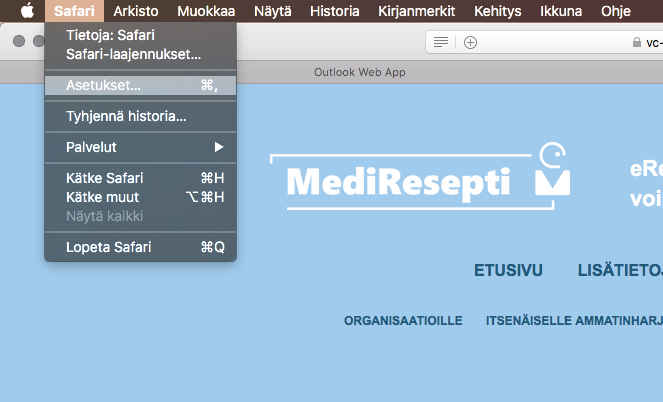Open the LISÄTIETOJA navigation link
Image resolution: width=663 pixels, height=402 pixels.
point(620,271)
